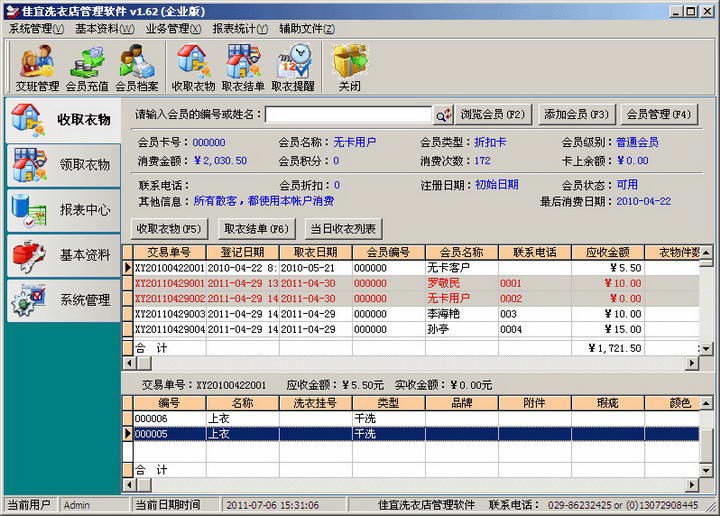Click the 联系电话 column header
The height and width of the screenshot is (516, 720).
click(x=534, y=252)
